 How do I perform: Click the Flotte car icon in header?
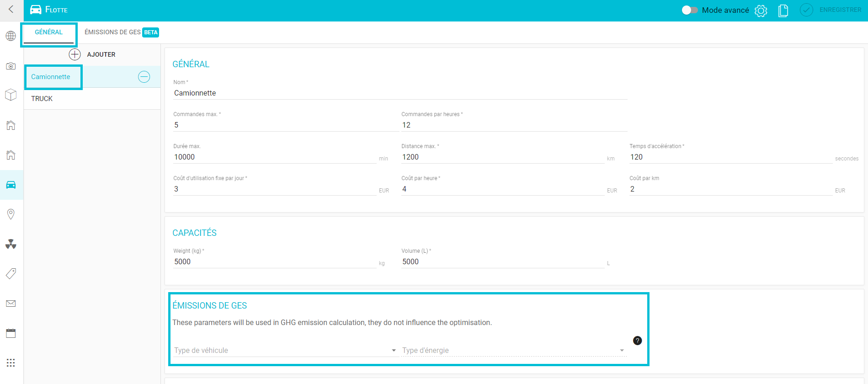36,10
